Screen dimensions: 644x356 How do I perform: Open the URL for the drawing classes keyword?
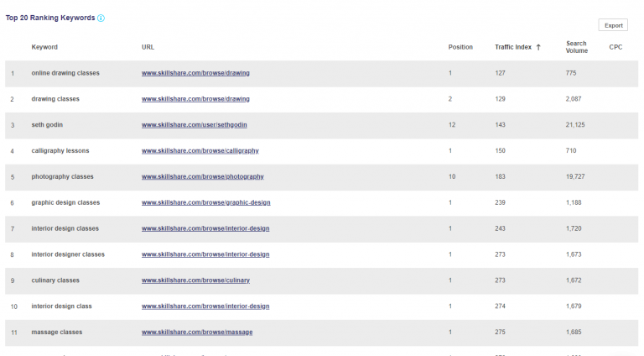pyautogui.click(x=195, y=99)
